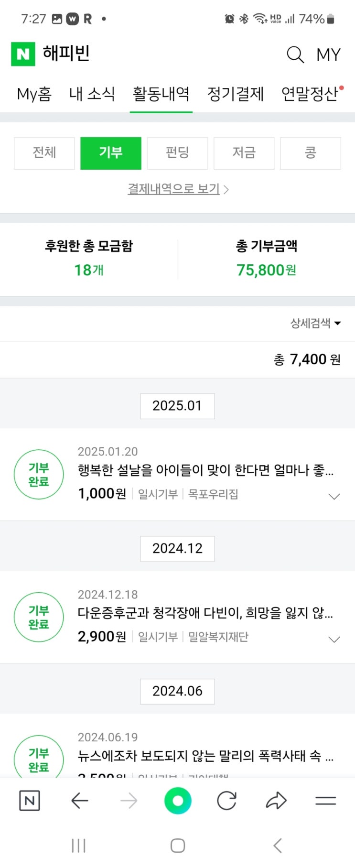Open the 다운증후군과 청각장애 다빈이 donation title
The image size is (355, 868).
point(205,613)
